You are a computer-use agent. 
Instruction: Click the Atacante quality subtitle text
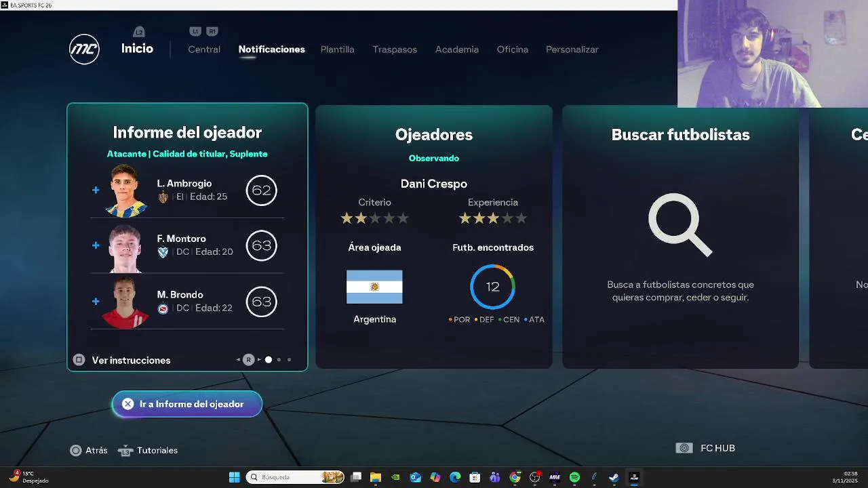pos(187,154)
